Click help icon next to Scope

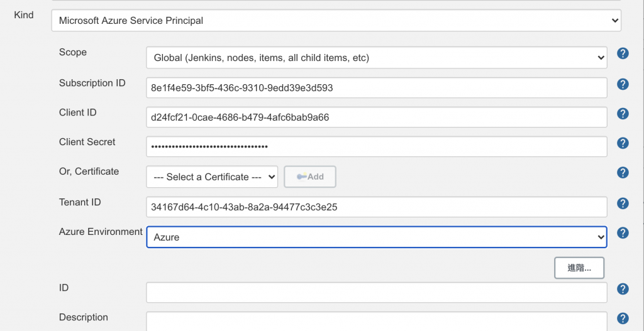click(623, 53)
